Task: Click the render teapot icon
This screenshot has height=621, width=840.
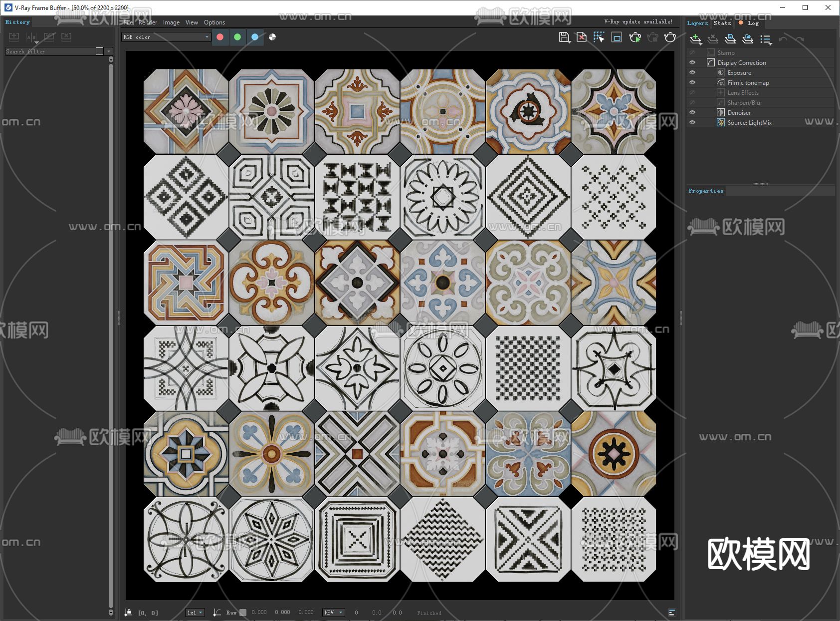Action: (670, 37)
